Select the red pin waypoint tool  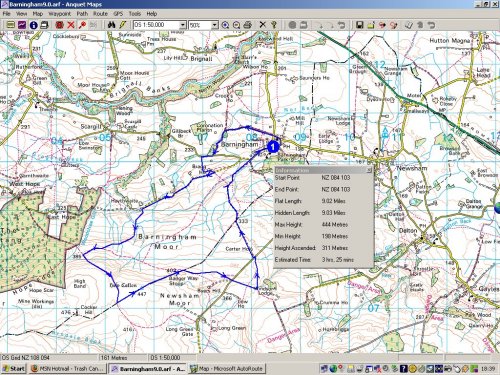(82, 25)
